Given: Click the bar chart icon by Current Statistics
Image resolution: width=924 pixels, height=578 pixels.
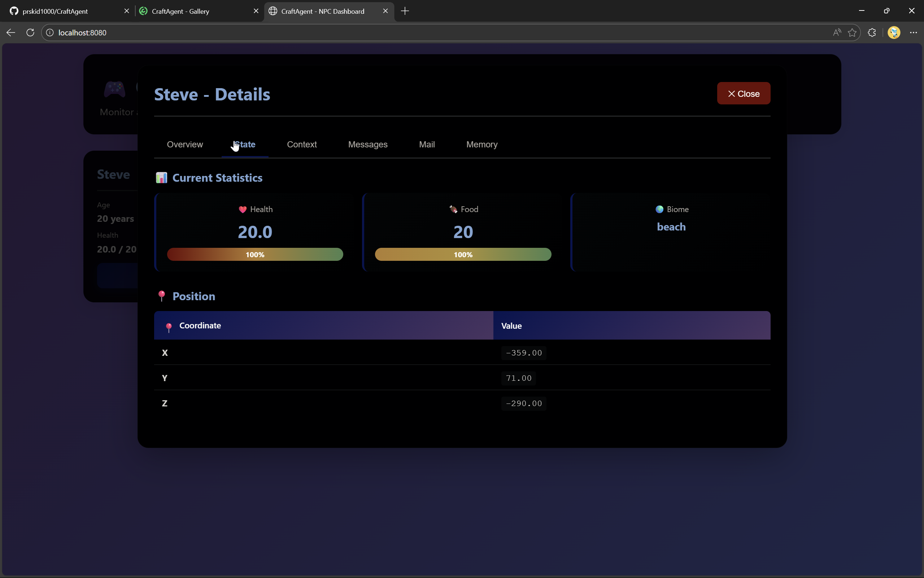Looking at the screenshot, I should [161, 178].
